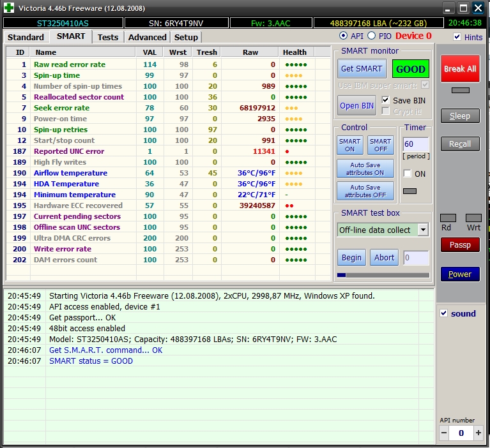Viewport: 490px width, 448px height.
Task: Select the HDA Temperature row
Action: pos(168,184)
